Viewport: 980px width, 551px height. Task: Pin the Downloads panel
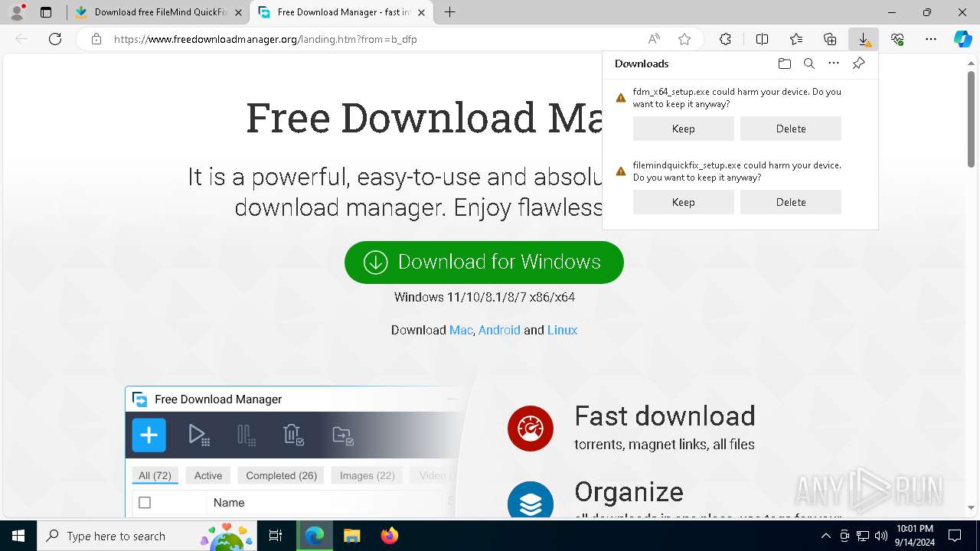tap(859, 64)
